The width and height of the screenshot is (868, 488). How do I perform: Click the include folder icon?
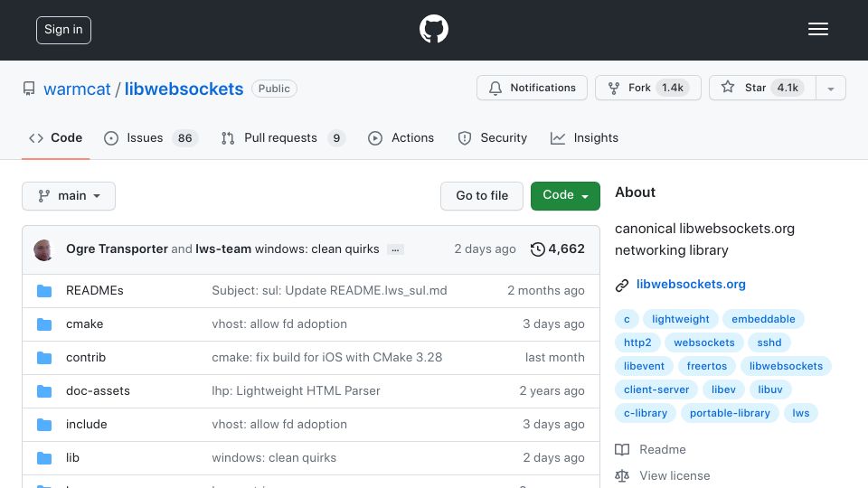coord(44,425)
